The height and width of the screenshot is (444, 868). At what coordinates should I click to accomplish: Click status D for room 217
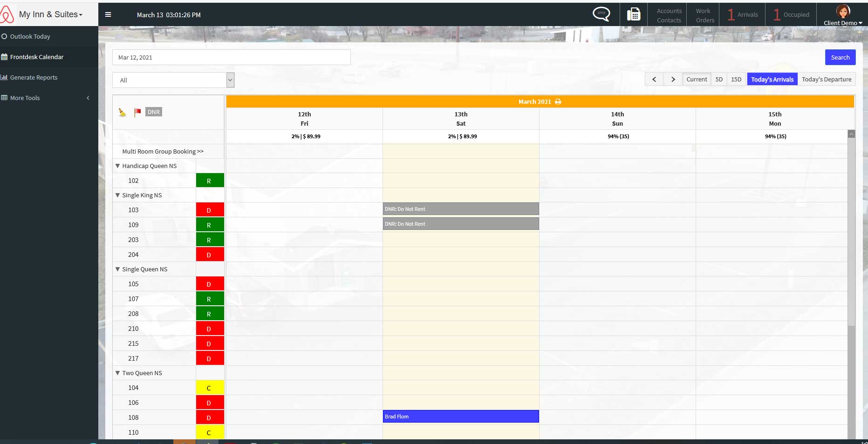pyautogui.click(x=210, y=358)
